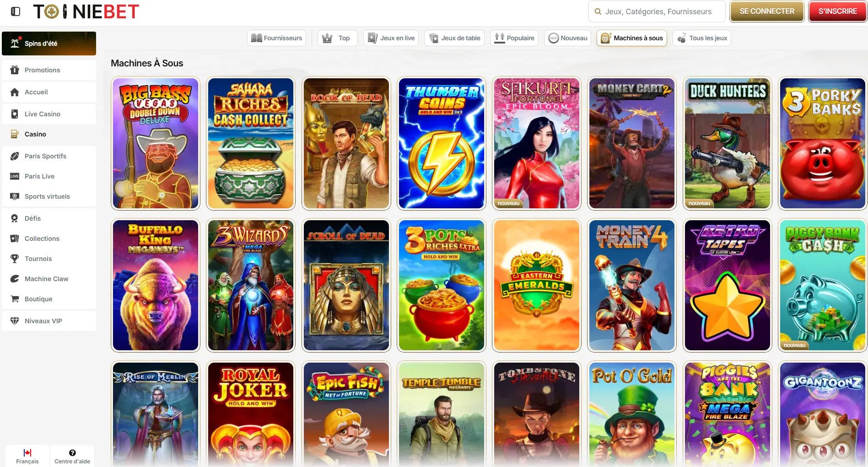868x467 pixels.
Task: Switch to the Jeux en live tab
Action: pos(392,38)
